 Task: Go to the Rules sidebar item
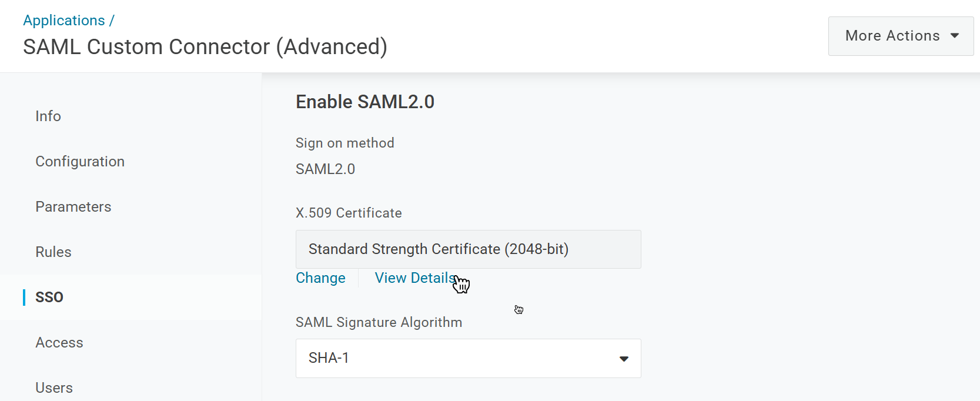[53, 252]
